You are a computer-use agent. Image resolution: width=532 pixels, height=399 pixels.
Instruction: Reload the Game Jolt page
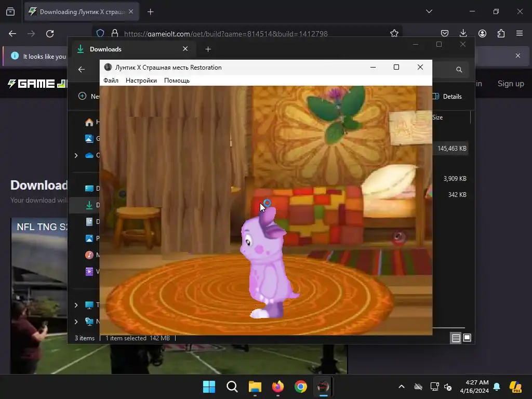coord(50,34)
